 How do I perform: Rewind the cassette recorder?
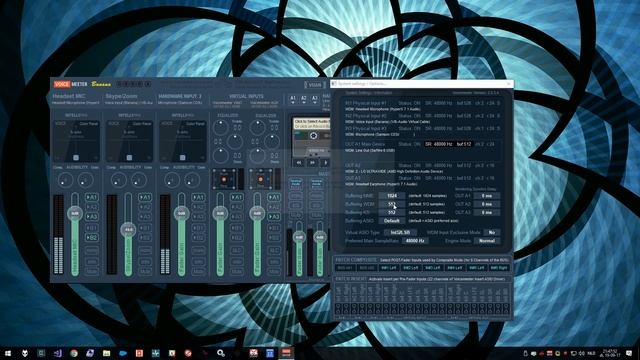click(x=299, y=162)
